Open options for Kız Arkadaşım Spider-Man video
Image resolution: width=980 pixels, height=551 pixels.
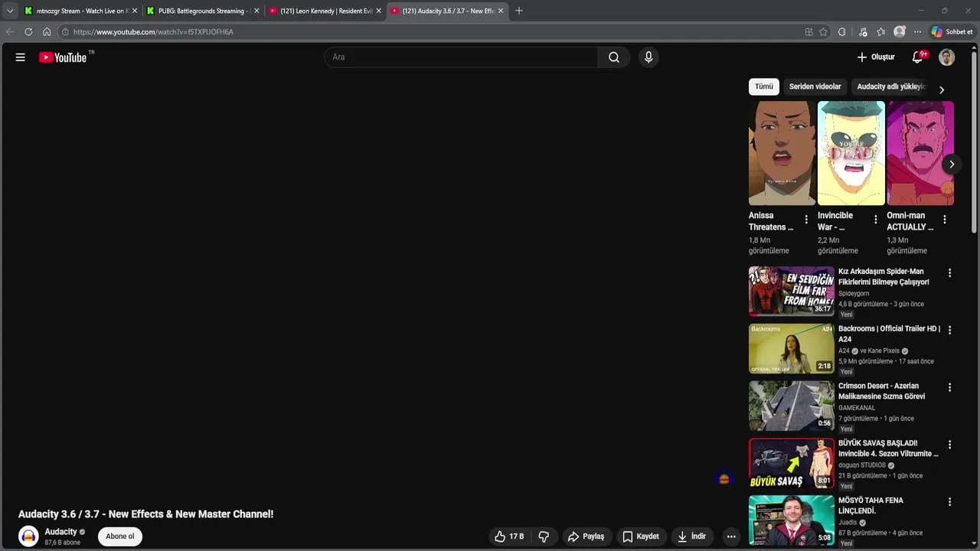click(950, 273)
